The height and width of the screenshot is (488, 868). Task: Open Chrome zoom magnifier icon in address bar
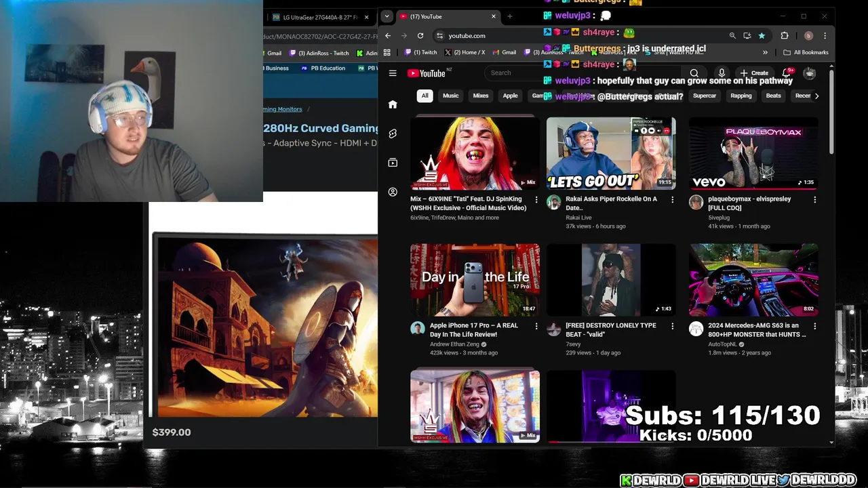[732, 35]
